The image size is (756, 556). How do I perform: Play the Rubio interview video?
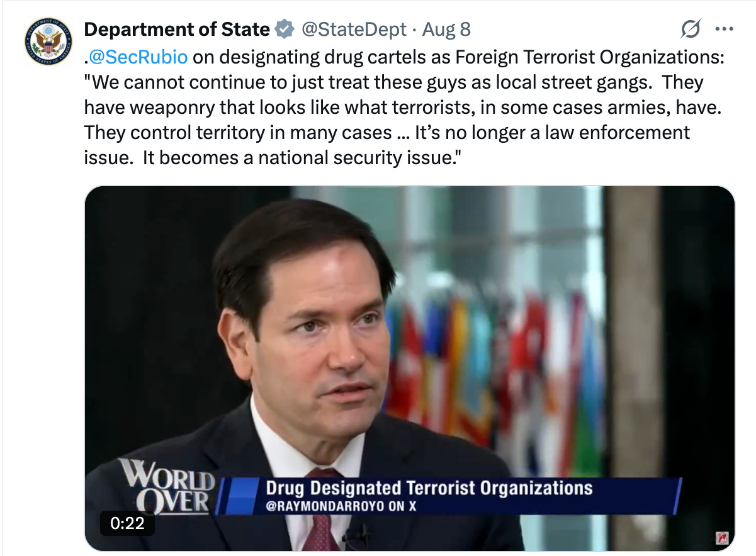point(409,369)
